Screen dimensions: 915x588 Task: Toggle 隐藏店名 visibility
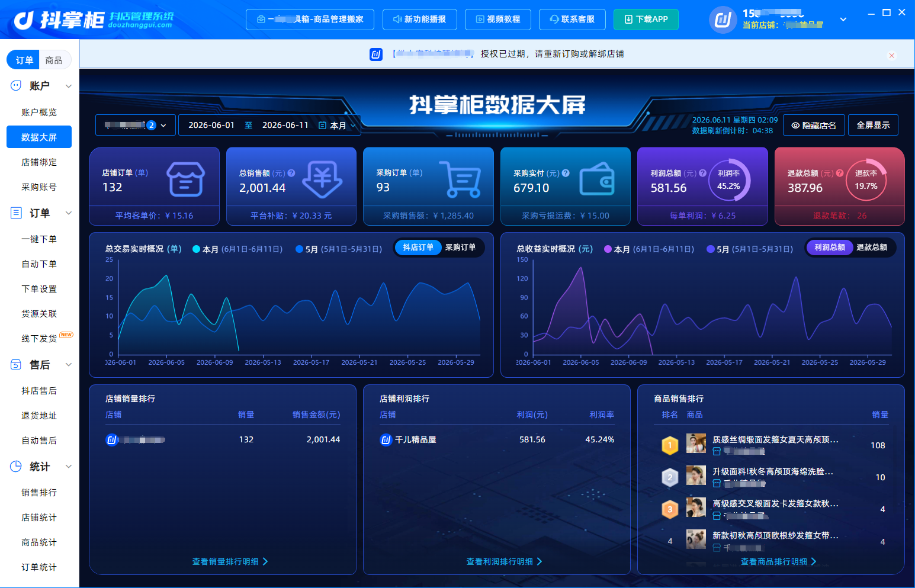click(x=814, y=126)
